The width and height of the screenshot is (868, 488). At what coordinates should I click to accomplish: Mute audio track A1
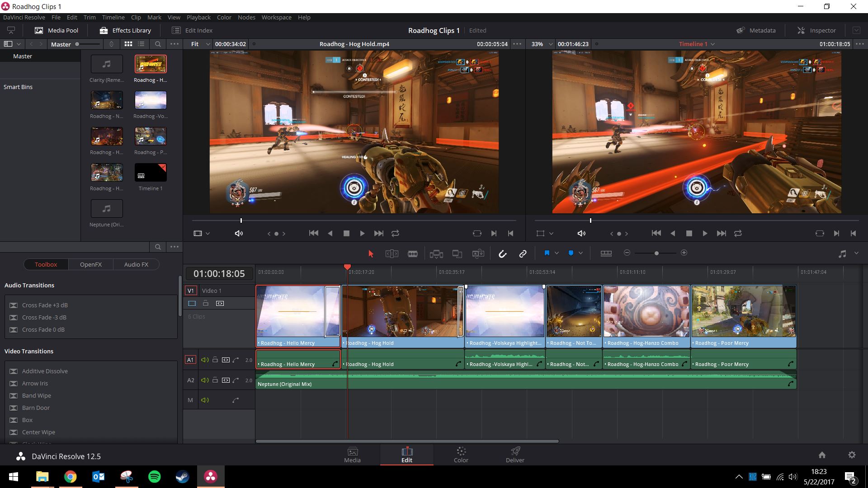click(x=205, y=360)
